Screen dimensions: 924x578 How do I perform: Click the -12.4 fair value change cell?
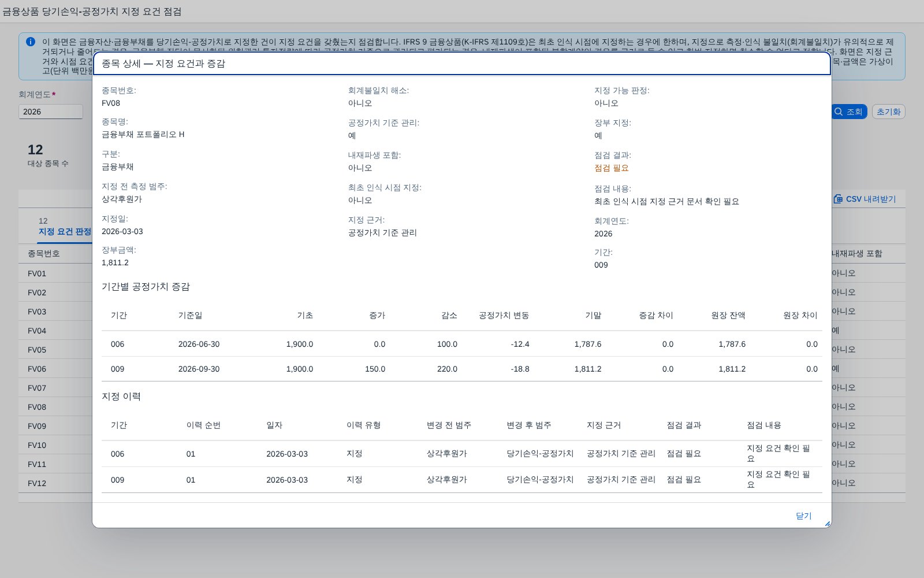520,344
